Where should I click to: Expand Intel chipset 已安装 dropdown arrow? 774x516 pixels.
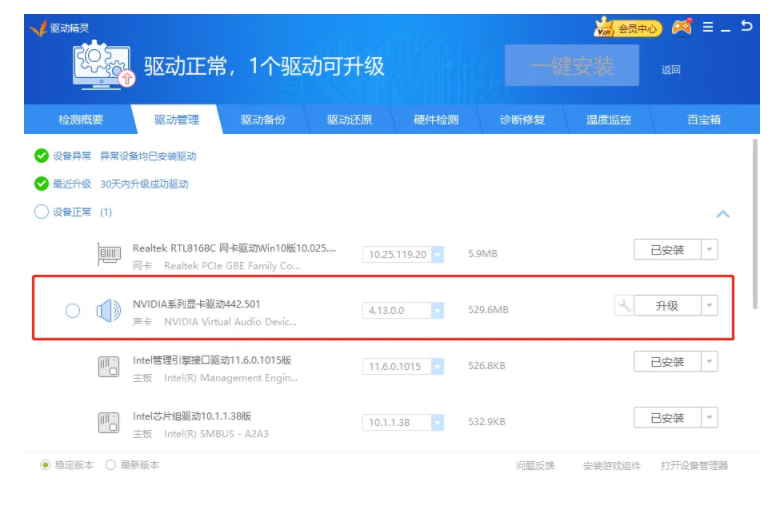[709, 418]
